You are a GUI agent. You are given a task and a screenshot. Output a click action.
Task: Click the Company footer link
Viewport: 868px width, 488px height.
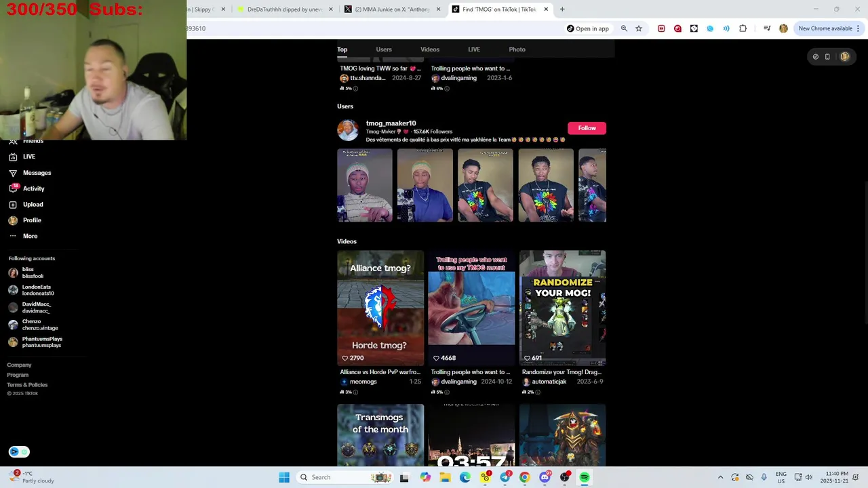pyautogui.click(x=19, y=365)
